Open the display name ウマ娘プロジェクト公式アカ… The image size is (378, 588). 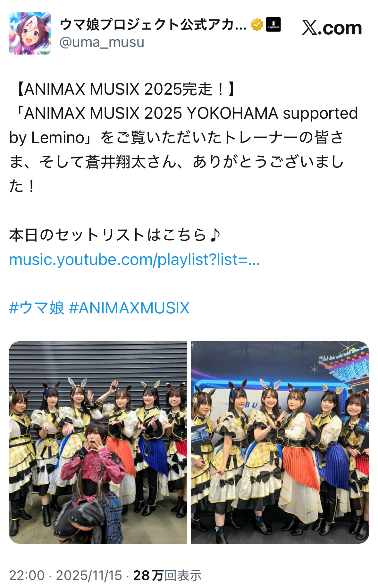coord(153,25)
